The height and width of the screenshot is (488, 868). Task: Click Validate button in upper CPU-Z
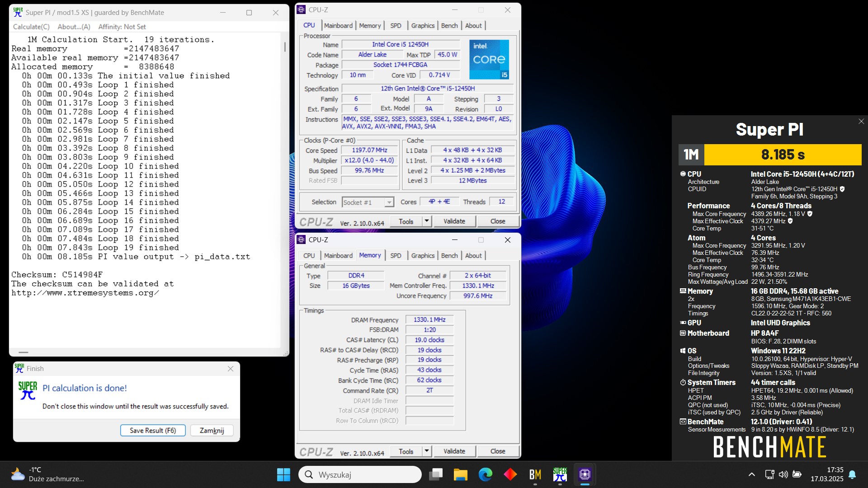pos(454,221)
